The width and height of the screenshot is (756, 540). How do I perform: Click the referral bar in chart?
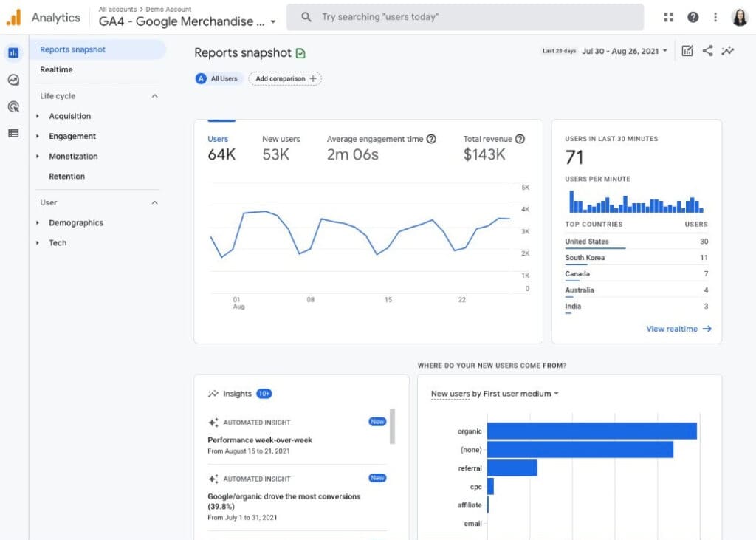(x=512, y=468)
